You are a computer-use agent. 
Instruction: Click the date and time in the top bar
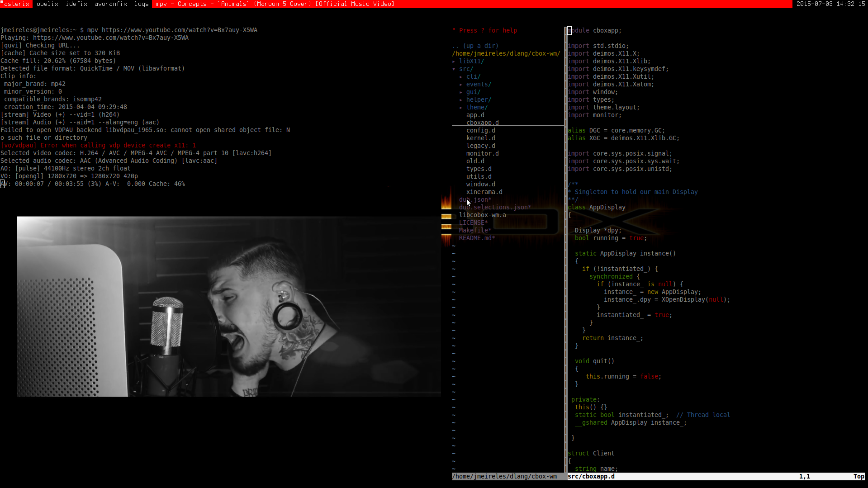coord(830,4)
